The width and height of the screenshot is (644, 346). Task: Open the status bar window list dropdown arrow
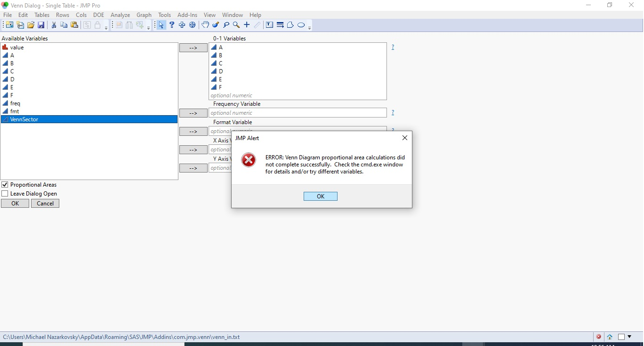(629, 337)
